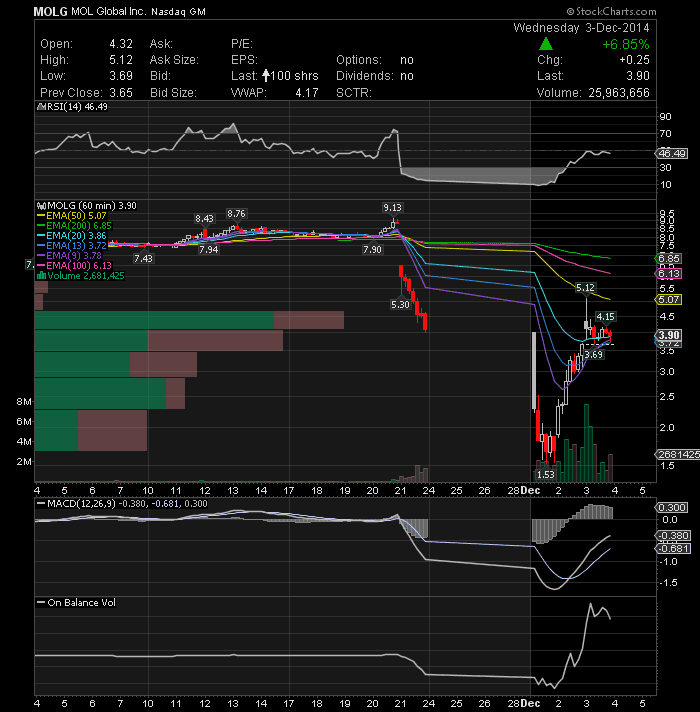Click the up arrow beside '100 shrs'
This screenshot has height=712, width=700.
[266, 75]
